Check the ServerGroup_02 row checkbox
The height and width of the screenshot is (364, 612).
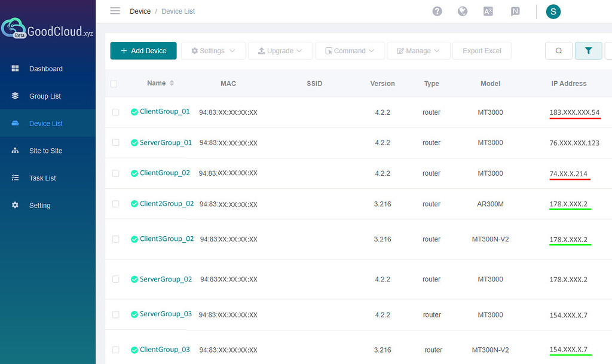click(x=115, y=279)
